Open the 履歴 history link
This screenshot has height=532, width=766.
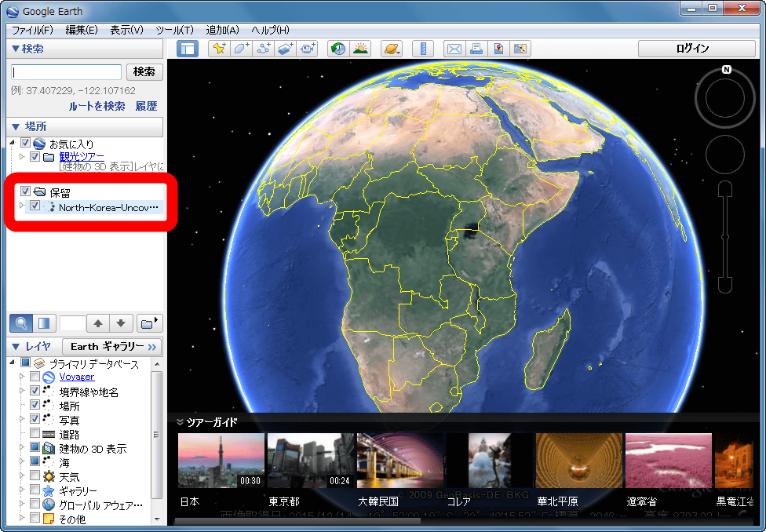pyautogui.click(x=146, y=106)
